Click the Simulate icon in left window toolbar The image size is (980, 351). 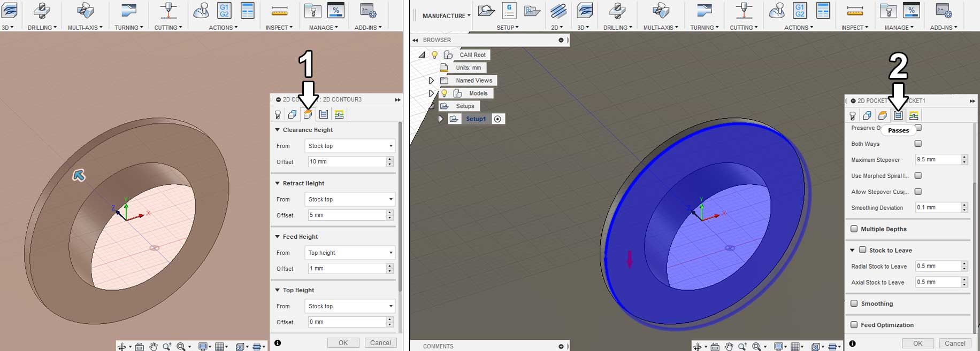click(x=201, y=11)
